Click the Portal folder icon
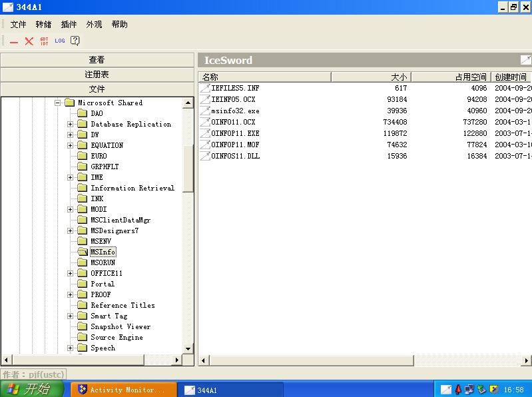This screenshot has width=532, height=397. pos(82,284)
